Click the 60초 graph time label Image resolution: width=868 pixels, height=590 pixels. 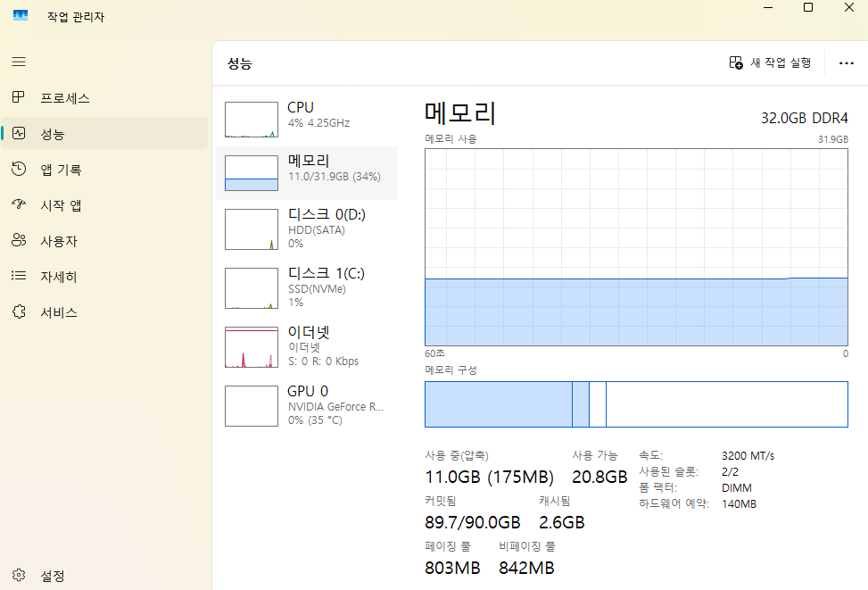434,353
